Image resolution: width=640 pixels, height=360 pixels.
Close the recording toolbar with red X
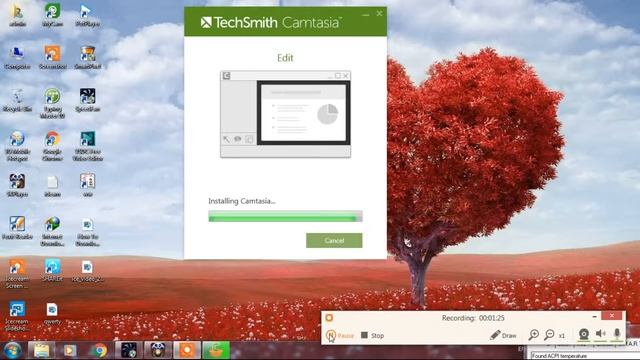pos(611,316)
